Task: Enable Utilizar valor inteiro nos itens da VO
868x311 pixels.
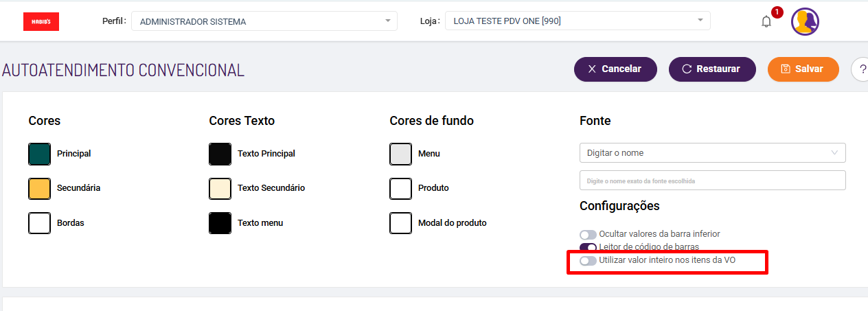Action: (588, 261)
